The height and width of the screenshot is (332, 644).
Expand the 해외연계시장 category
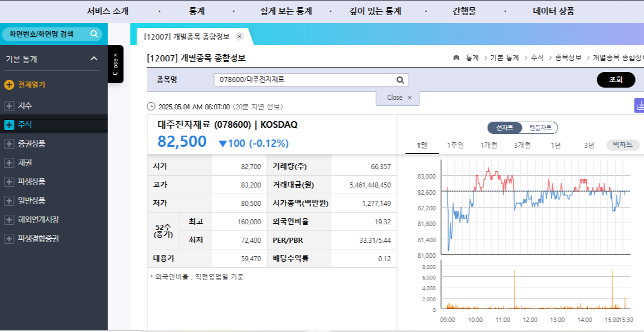tap(9, 220)
